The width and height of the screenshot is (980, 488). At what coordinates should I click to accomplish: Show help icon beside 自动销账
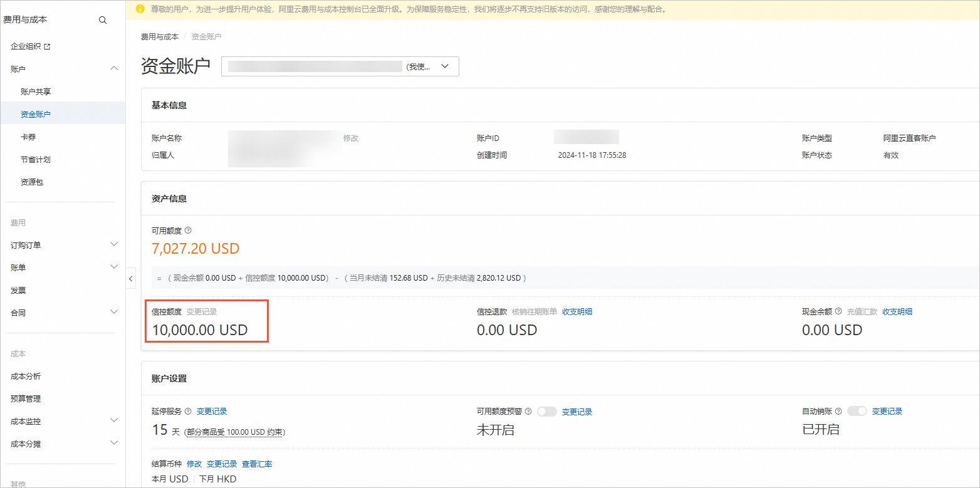tap(838, 412)
